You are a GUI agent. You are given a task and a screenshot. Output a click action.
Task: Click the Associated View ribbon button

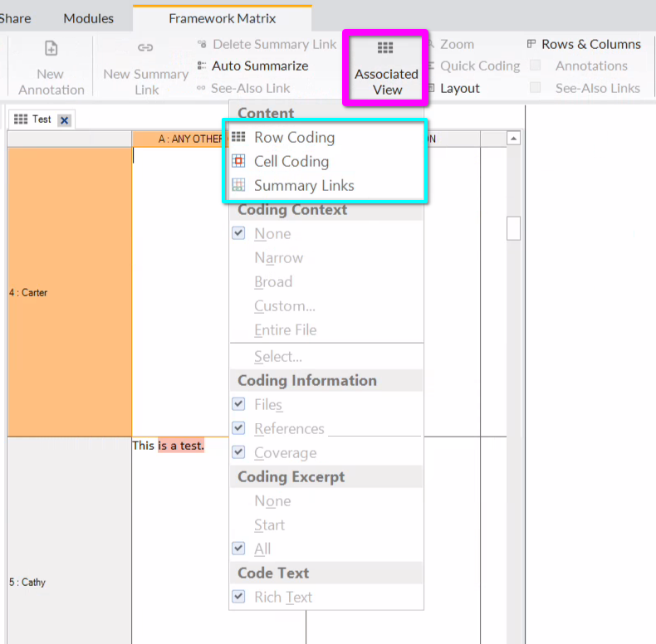coord(386,68)
